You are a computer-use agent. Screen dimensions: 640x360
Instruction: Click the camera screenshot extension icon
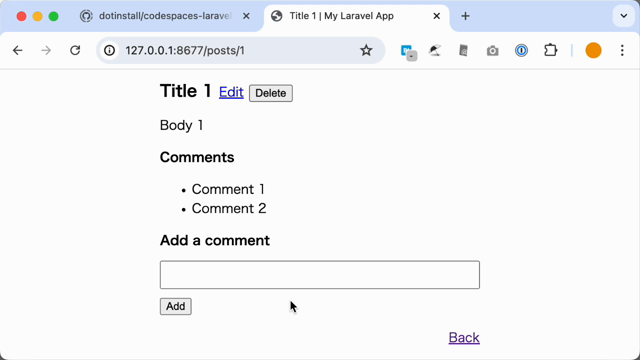(x=493, y=51)
